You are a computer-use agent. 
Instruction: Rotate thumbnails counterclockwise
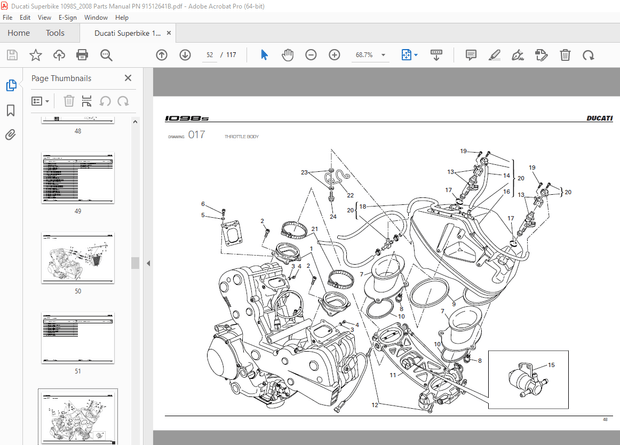click(105, 101)
